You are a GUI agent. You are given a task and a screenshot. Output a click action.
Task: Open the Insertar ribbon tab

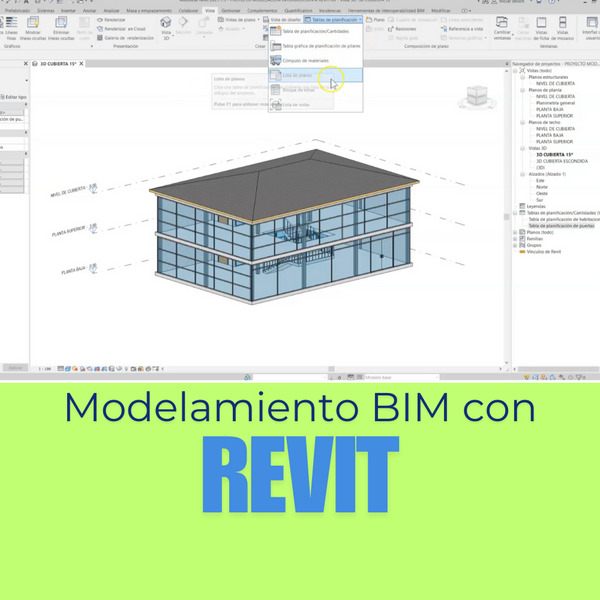tap(68, 10)
